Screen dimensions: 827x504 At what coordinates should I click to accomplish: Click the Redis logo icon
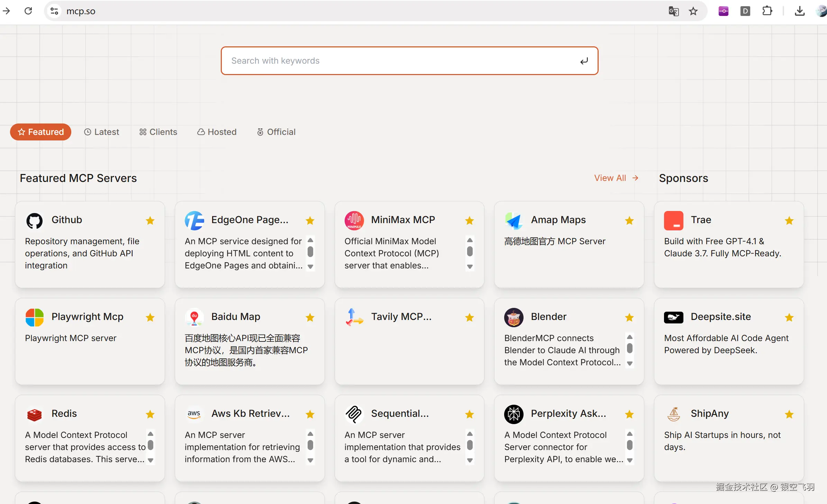coord(34,414)
